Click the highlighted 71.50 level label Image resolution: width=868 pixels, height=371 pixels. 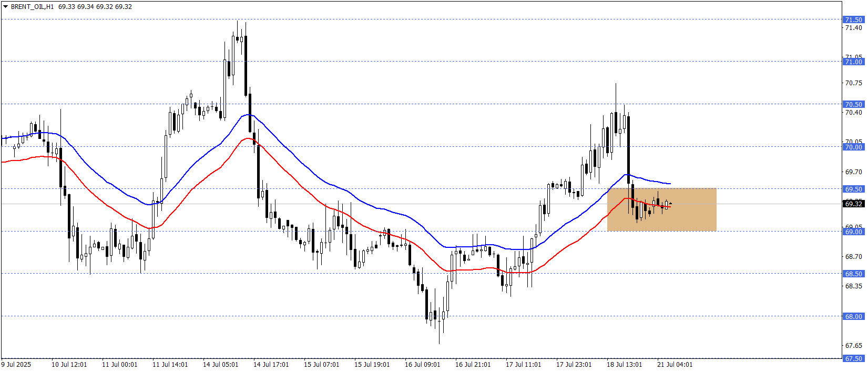(853, 19)
